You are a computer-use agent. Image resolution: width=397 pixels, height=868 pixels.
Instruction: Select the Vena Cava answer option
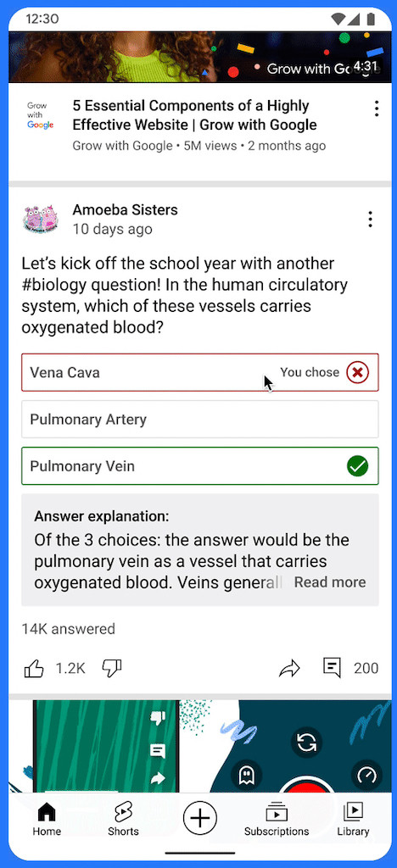point(200,373)
